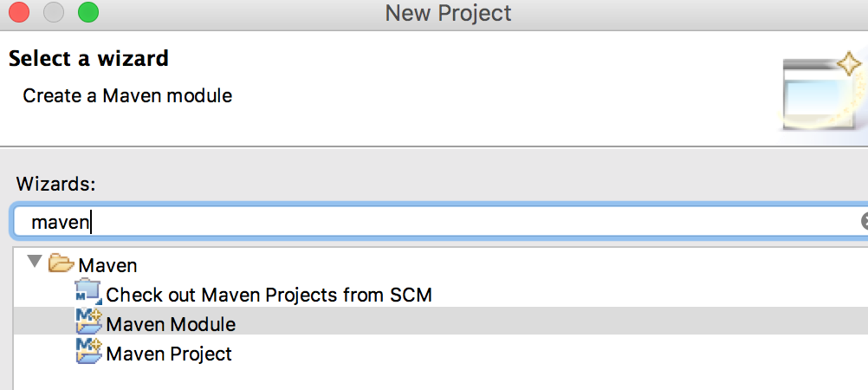Select the Maven folder label in tree
Viewport: 868px width, 390px height.
(x=107, y=265)
